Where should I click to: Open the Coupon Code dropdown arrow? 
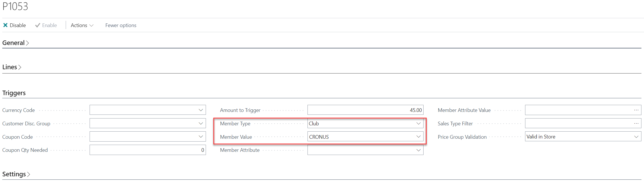pyautogui.click(x=201, y=137)
